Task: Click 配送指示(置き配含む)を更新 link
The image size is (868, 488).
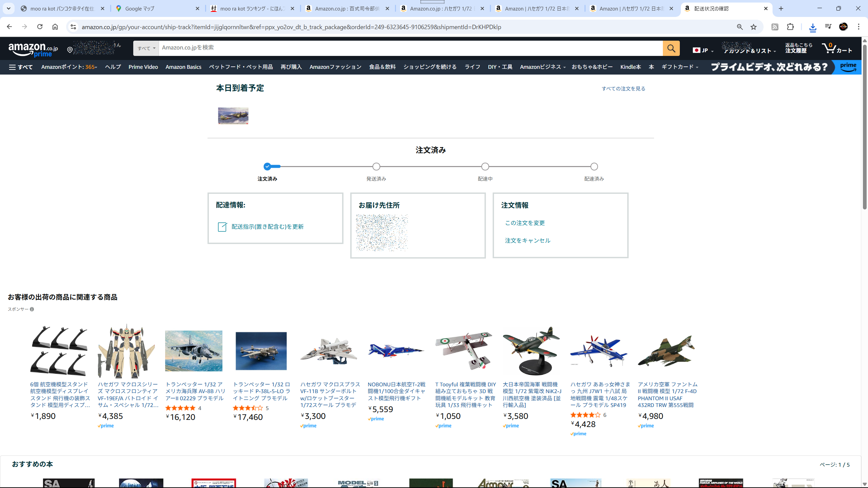Action: coord(267,227)
